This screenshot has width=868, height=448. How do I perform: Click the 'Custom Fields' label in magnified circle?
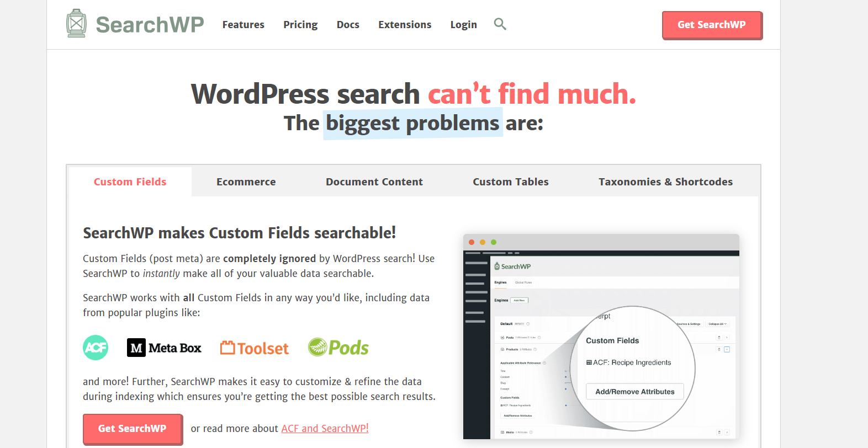[x=612, y=340]
